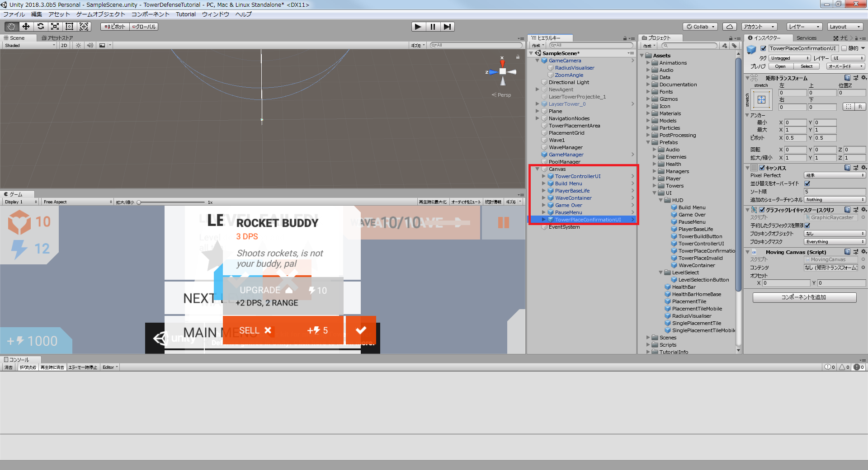Image resolution: width=868 pixels, height=470 pixels.
Task: Open the Layer dropdown showing UI
Action: (848, 58)
